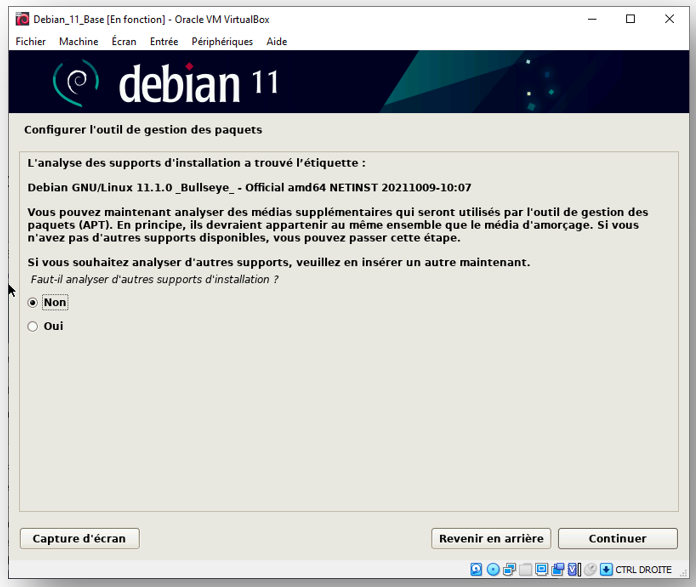Viewport: 696px width, 587px height.
Task: Click the Debian swirl logo
Action: click(76, 83)
